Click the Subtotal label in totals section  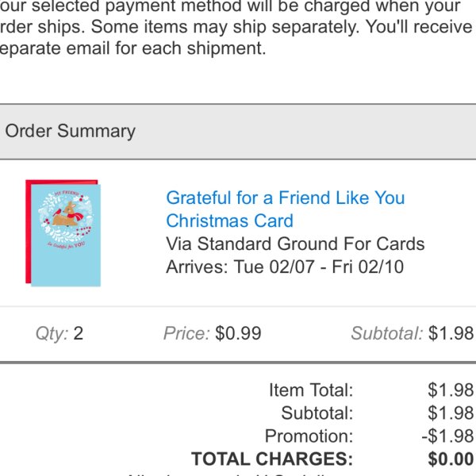point(317,413)
